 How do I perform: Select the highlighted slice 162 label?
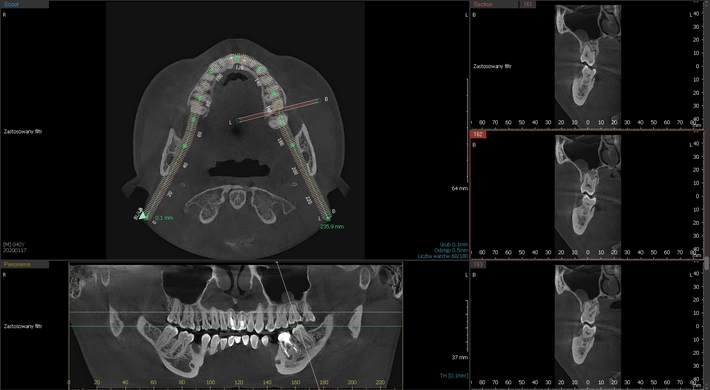tap(478, 135)
